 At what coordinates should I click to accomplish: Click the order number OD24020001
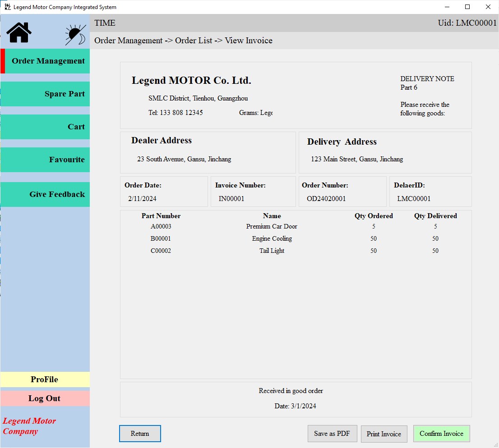click(326, 199)
